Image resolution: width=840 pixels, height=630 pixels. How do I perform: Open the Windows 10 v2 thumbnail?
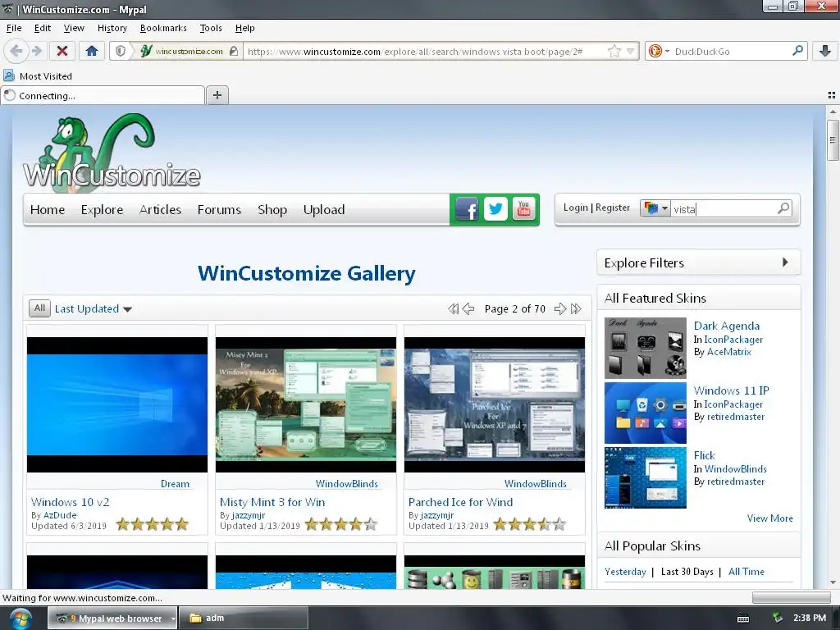[117, 404]
